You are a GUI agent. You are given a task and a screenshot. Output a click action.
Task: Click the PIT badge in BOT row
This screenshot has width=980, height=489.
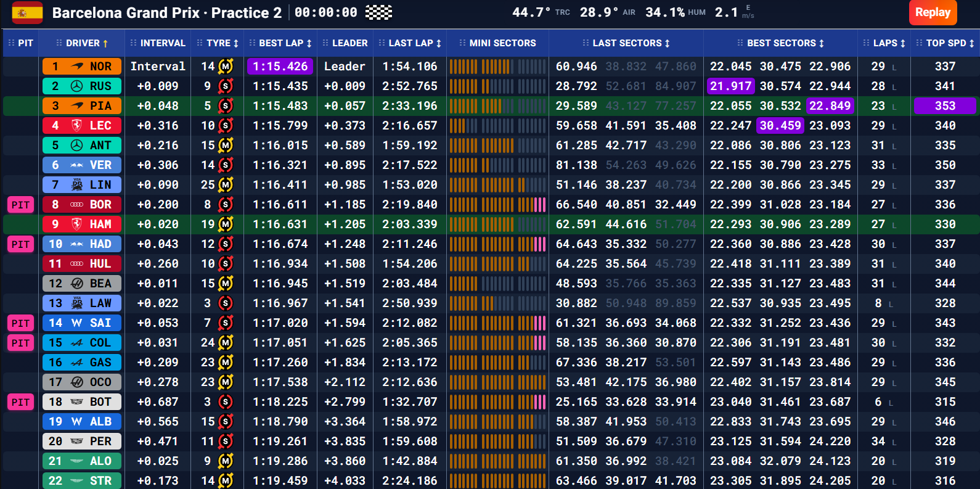coord(20,402)
